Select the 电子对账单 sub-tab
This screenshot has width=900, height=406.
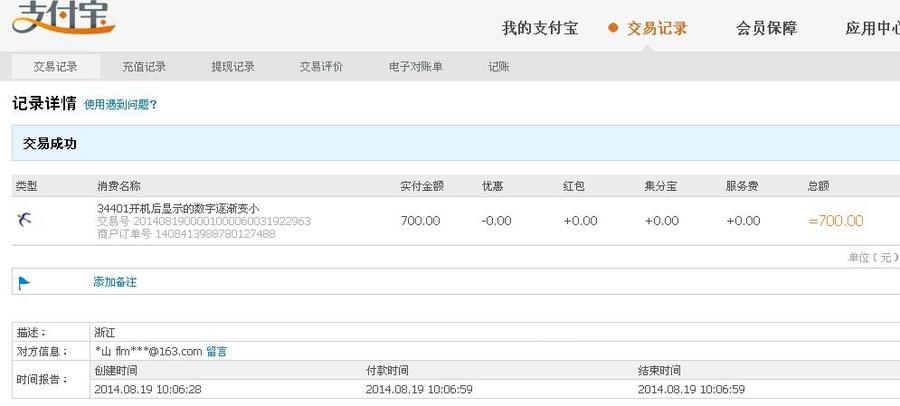coord(416,67)
